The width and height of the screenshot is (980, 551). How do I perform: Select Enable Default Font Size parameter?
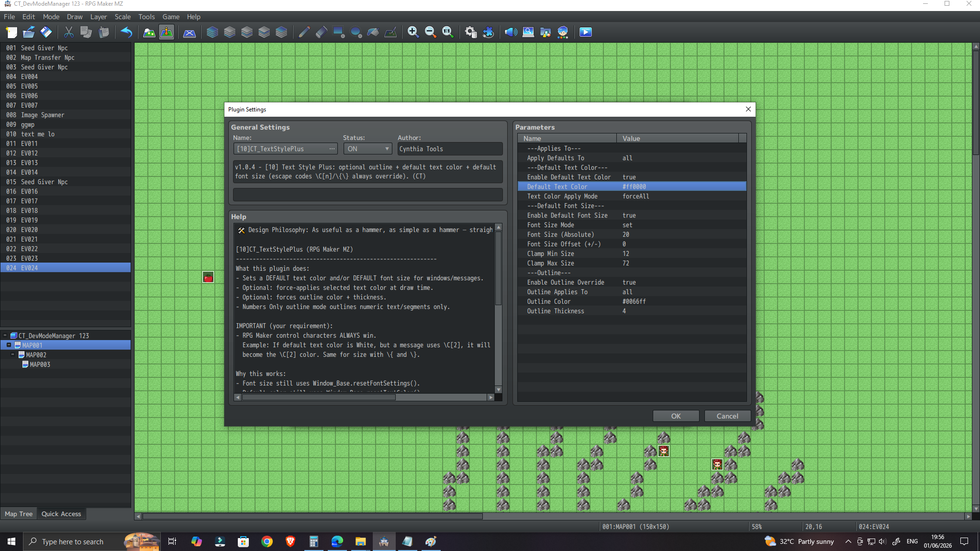click(x=632, y=215)
